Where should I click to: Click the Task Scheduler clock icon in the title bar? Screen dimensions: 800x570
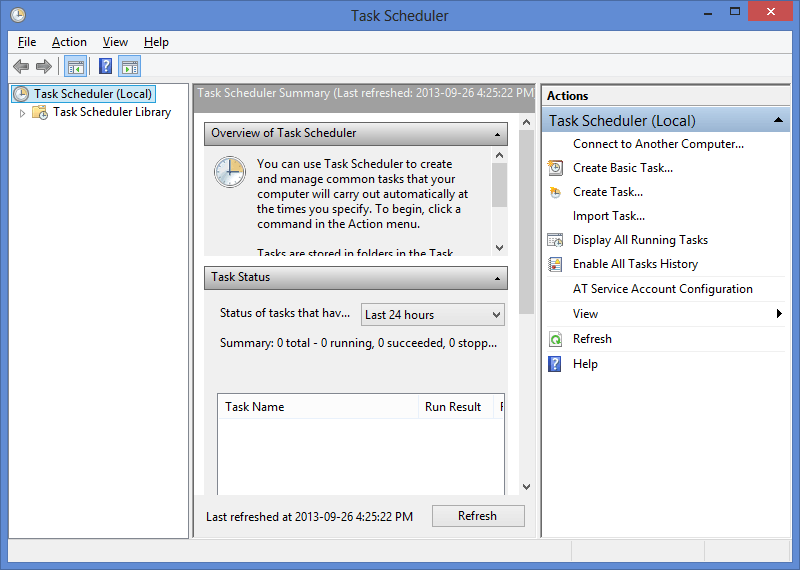tap(18, 15)
